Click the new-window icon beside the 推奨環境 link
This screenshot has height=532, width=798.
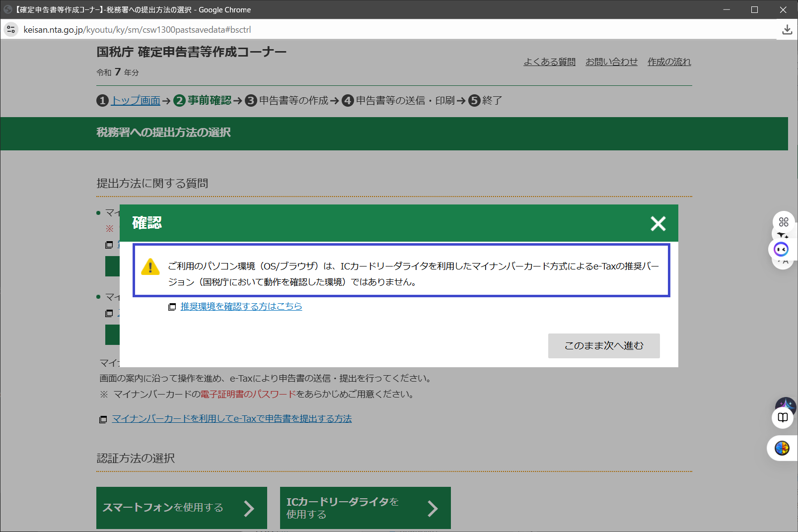click(172, 307)
